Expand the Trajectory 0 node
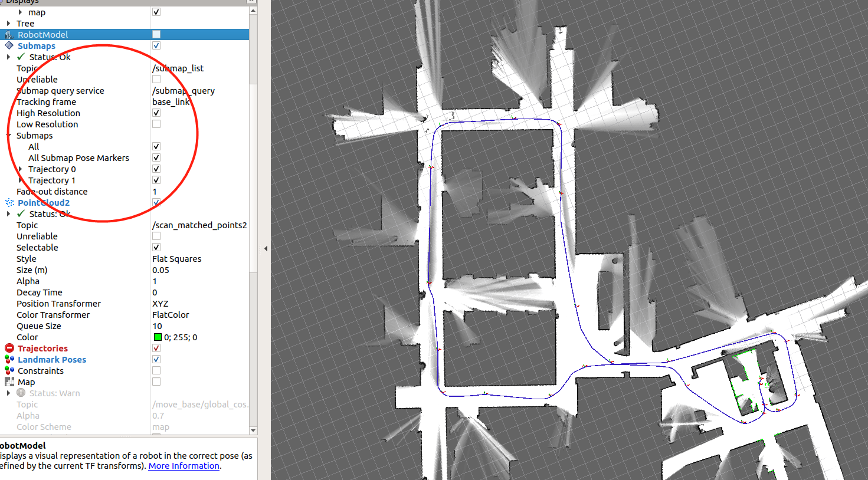 coord(19,169)
